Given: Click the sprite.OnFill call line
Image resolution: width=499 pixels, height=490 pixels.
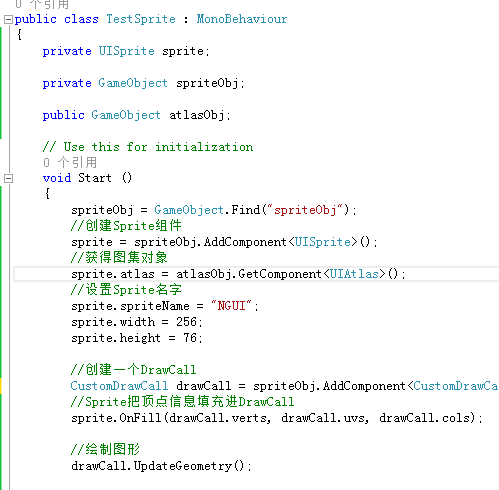Looking at the screenshot, I should (x=277, y=418).
